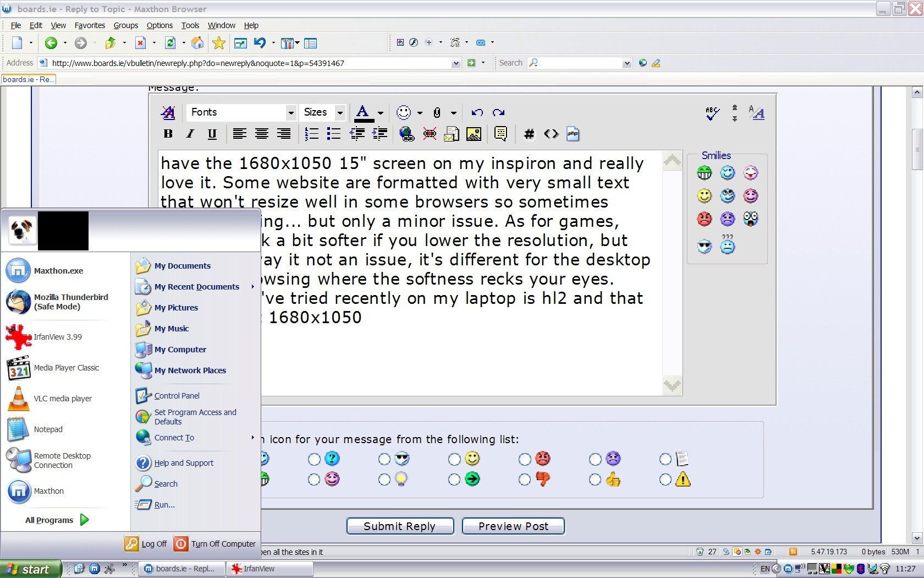Image resolution: width=924 pixels, height=578 pixels.
Task: Expand the smilies dropdown arrow in editor toolbar
Action: 420,113
